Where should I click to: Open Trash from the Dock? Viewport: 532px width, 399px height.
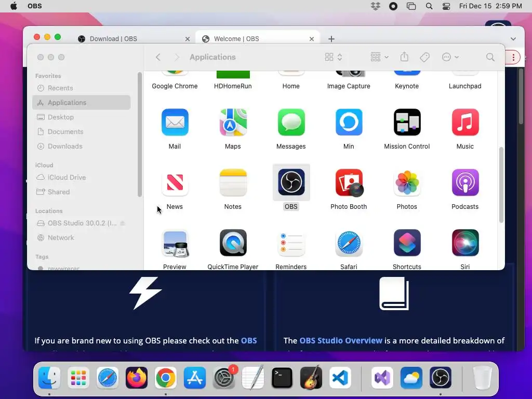482,377
